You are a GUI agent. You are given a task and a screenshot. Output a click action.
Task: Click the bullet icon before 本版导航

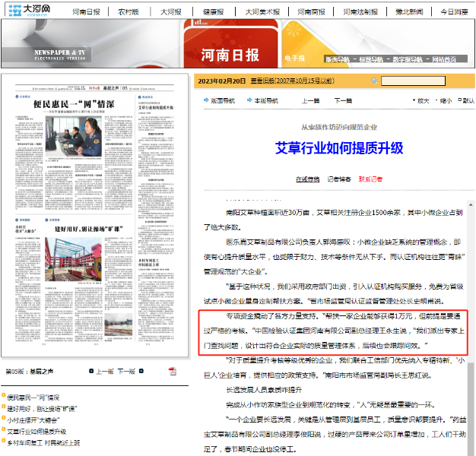point(248,100)
